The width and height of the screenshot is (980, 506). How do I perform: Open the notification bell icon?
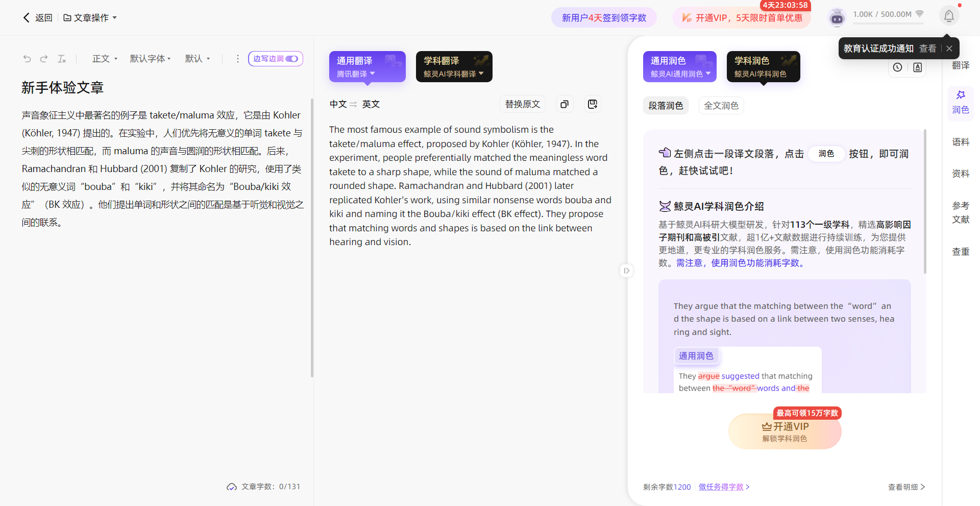tap(949, 16)
